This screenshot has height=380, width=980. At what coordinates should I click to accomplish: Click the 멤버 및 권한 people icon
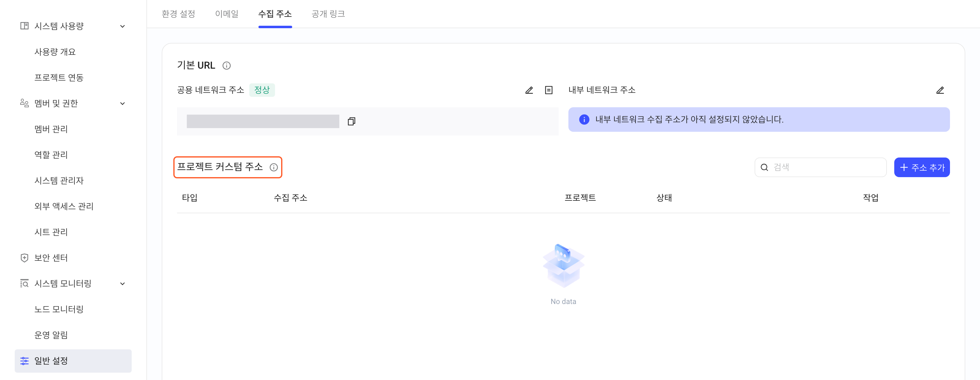(x=24, y=103)
